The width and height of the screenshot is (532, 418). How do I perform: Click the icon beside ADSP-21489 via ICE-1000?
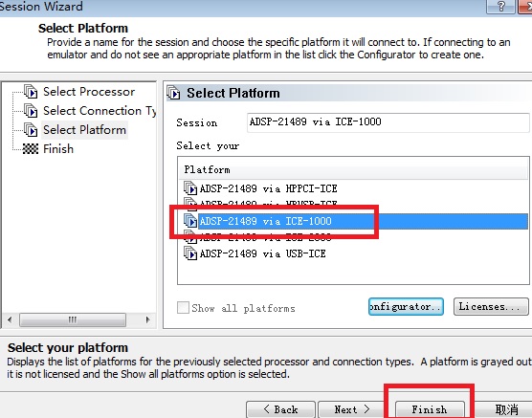click(190, 221)
